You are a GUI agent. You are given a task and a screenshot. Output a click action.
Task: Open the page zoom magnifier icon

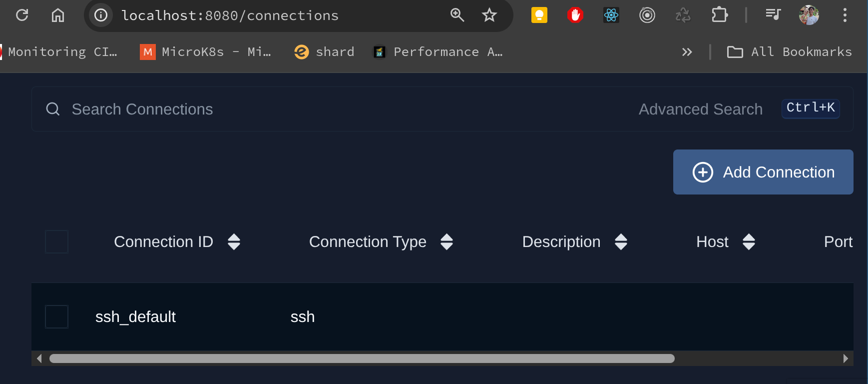tap(457, 15)
